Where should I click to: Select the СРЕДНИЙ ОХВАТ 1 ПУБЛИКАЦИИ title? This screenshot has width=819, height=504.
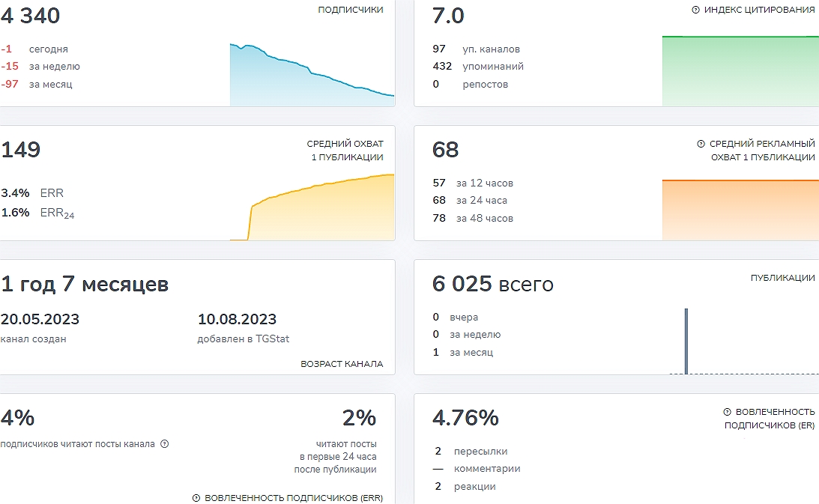click(x=345, y=151)
